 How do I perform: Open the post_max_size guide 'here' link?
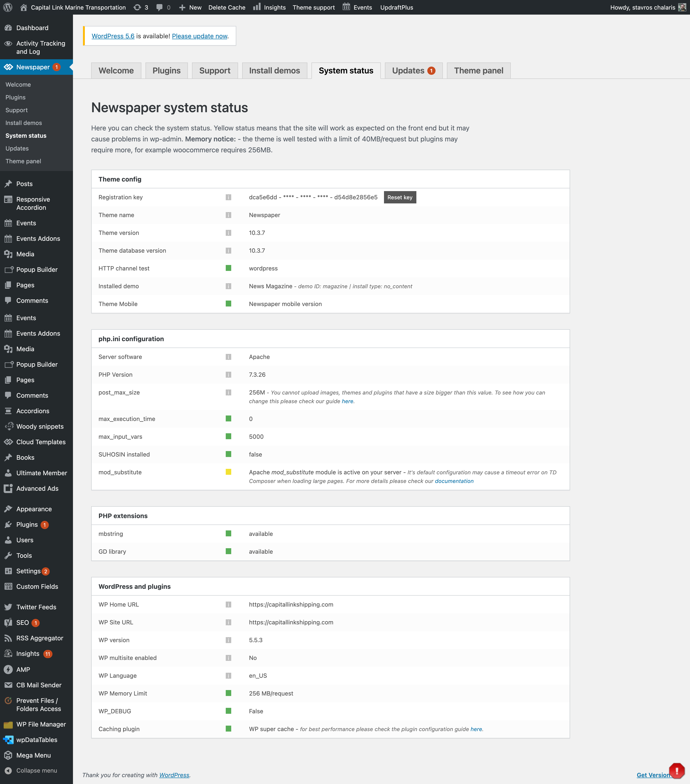click(x=348, y=401)
